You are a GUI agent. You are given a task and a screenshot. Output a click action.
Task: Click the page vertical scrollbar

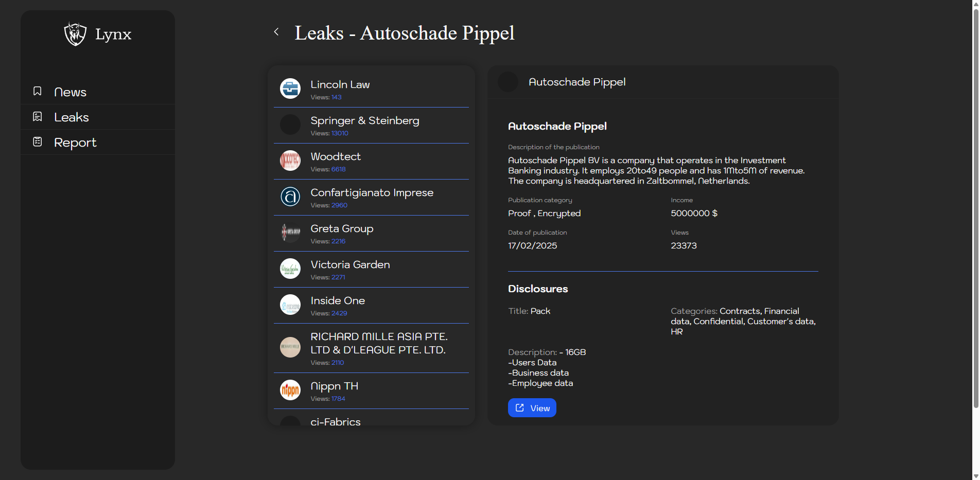(x=975, y=206)
